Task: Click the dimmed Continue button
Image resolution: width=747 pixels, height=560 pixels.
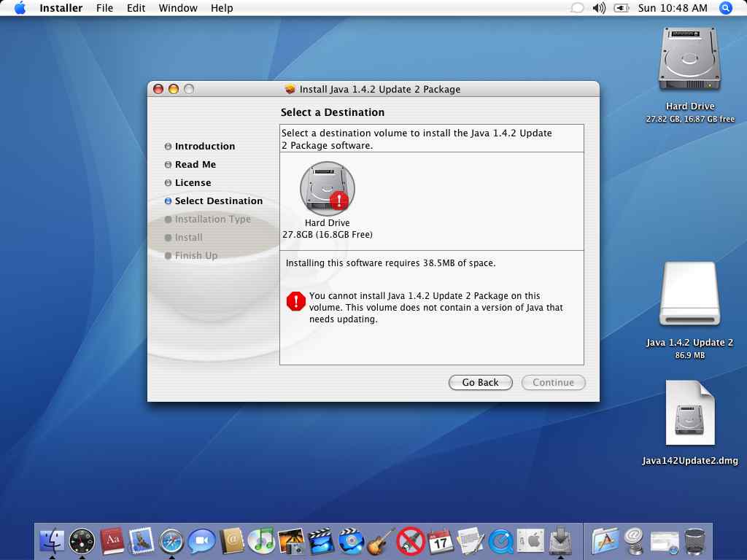Action: click(x=553, y=382)
